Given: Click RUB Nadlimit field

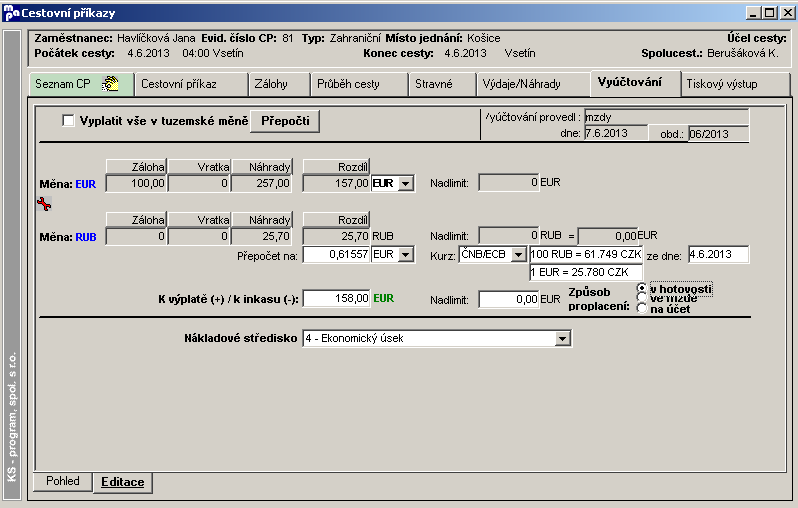Looking at the screenshot, I should click(508, 235).
